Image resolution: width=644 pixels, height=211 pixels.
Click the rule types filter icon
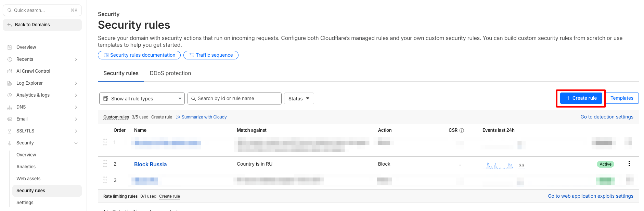point(106,98)
